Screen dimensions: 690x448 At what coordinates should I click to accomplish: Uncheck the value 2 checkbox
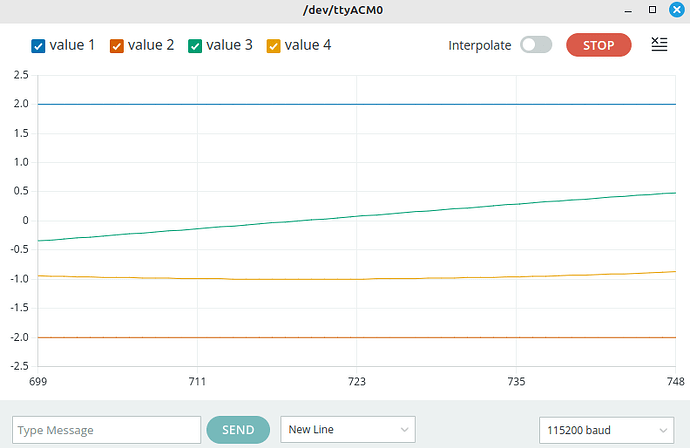117,46
